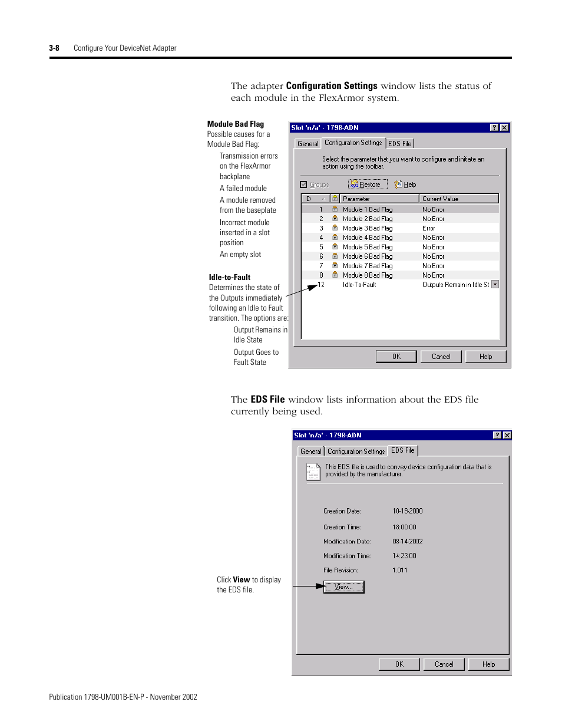Click Cancel in EDS File window
Viewport: 562px width, 728px height.
coord(444,664)
